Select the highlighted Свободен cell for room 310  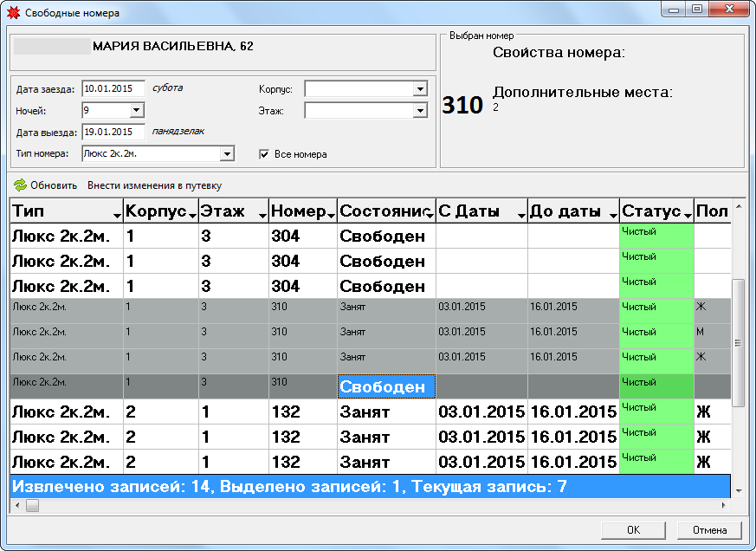click(x=386, y=386)
